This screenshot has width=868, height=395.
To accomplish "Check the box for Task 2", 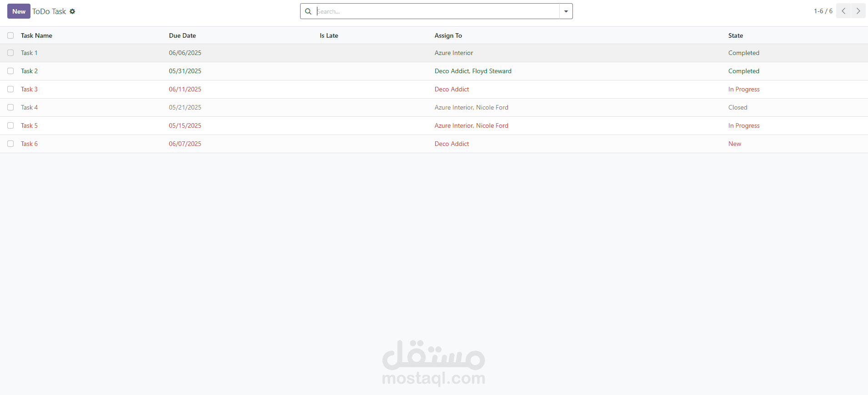I will 10,71.
